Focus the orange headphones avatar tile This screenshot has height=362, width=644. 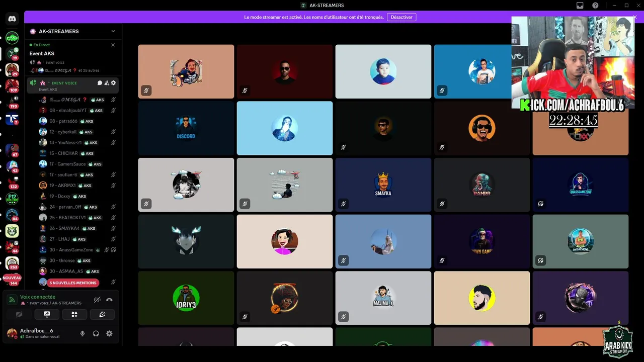[482, 128]
